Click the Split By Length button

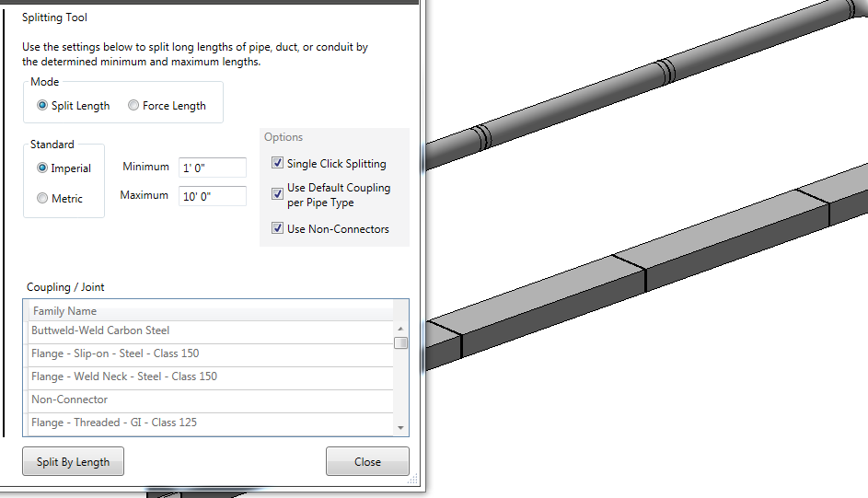click(x=73, y=461)
